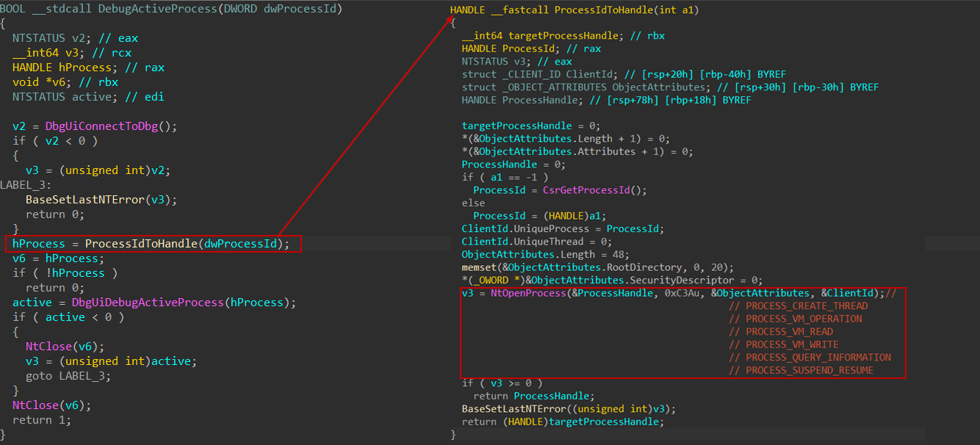Select the ObjectAttributes.SecurityDescriptor assignment line
Image resolution: width=980 pixels, height=445 pixels.
click(x=612, y=280)
